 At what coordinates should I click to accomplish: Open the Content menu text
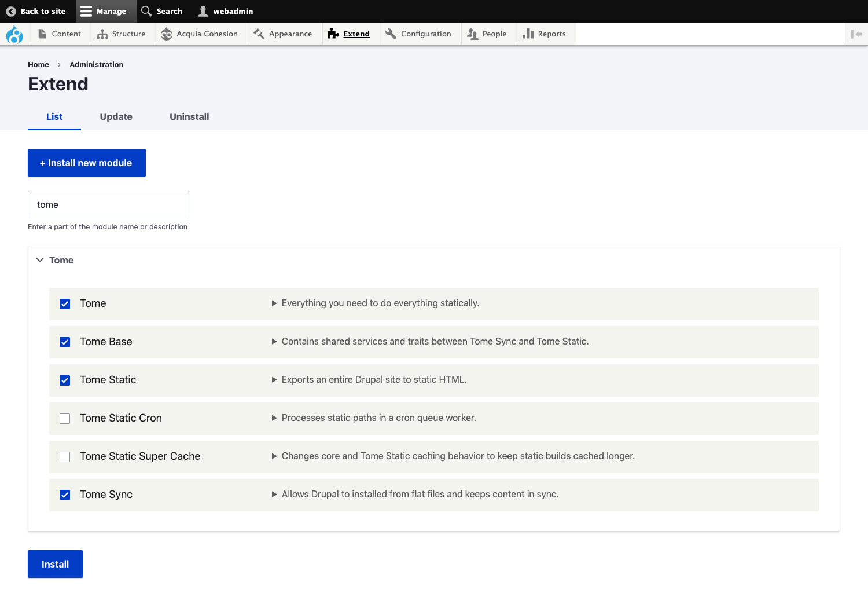[x=67, y=34]
